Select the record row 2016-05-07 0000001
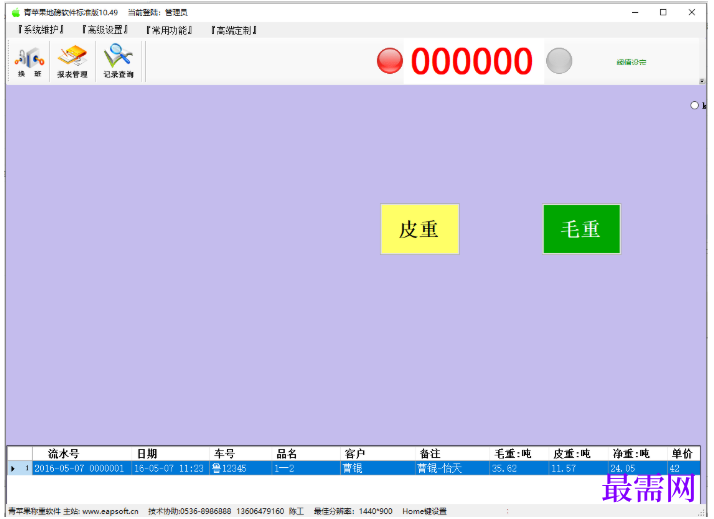The image size is (714, 519). [x=353, y=468]
